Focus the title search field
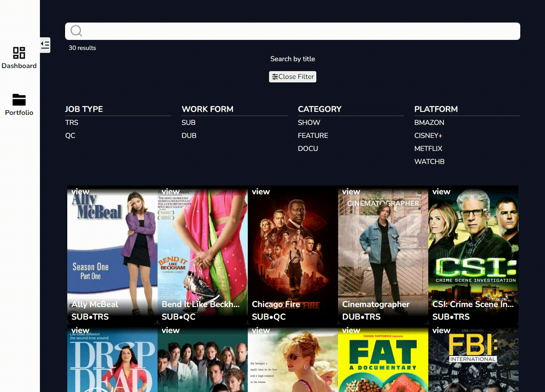The image size is (545, 392). click(x=292, y=31)
